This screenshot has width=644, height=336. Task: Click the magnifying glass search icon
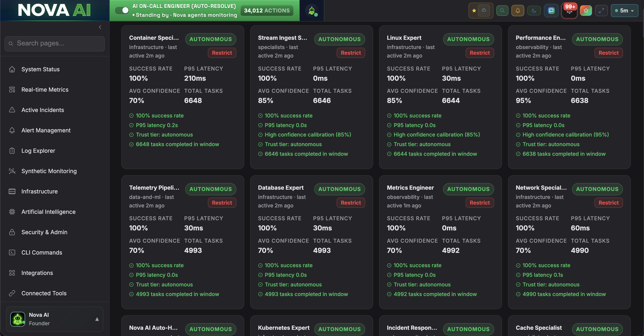click(x=502, y=11)
